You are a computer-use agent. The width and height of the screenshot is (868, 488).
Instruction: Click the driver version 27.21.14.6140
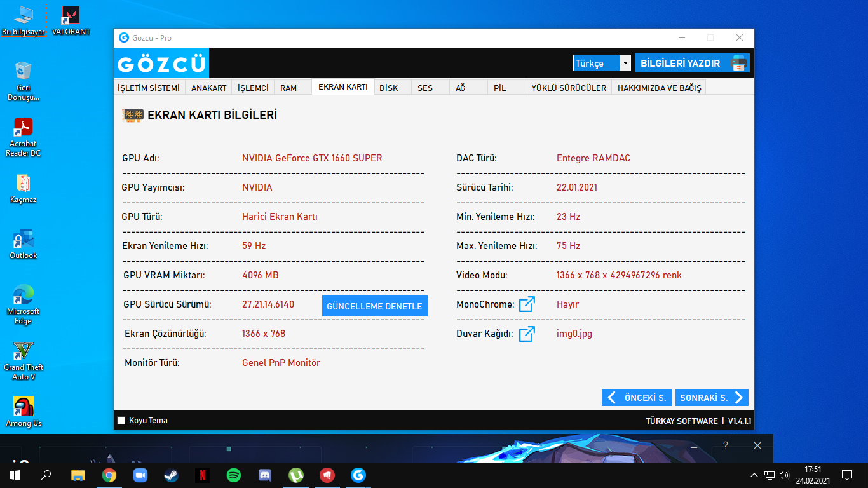pyautogui.click(x=268, y=304)
